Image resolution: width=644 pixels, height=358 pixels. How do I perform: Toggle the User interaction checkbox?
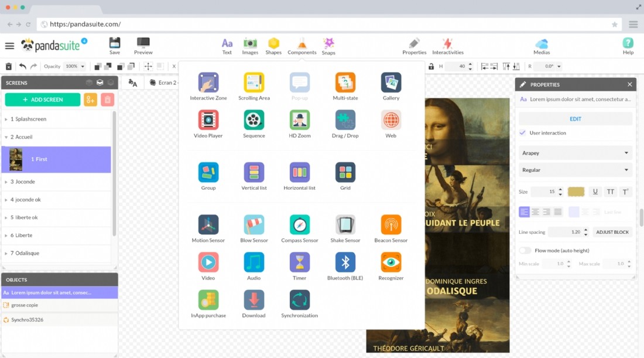pos(522,133)
